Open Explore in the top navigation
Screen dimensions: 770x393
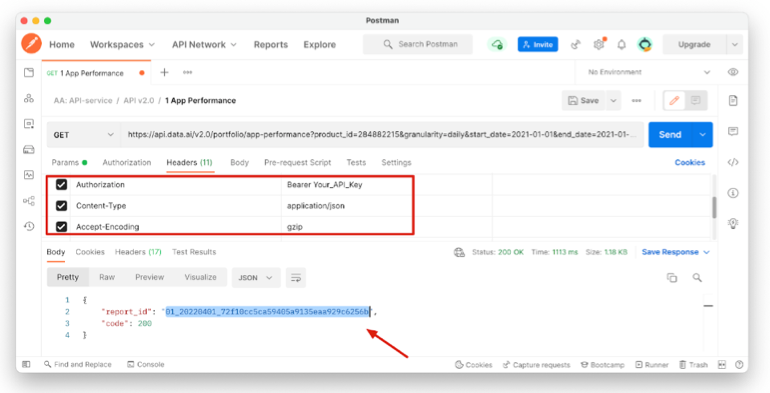(x=320, y=44)
